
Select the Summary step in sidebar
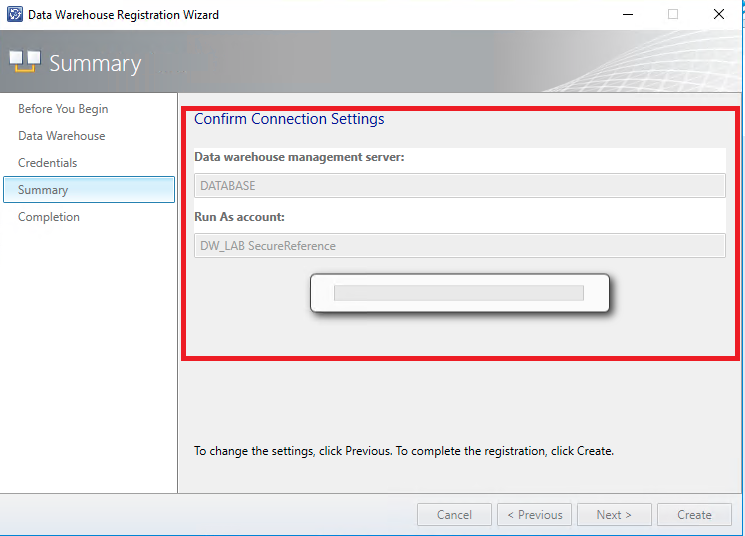point(43,190)
